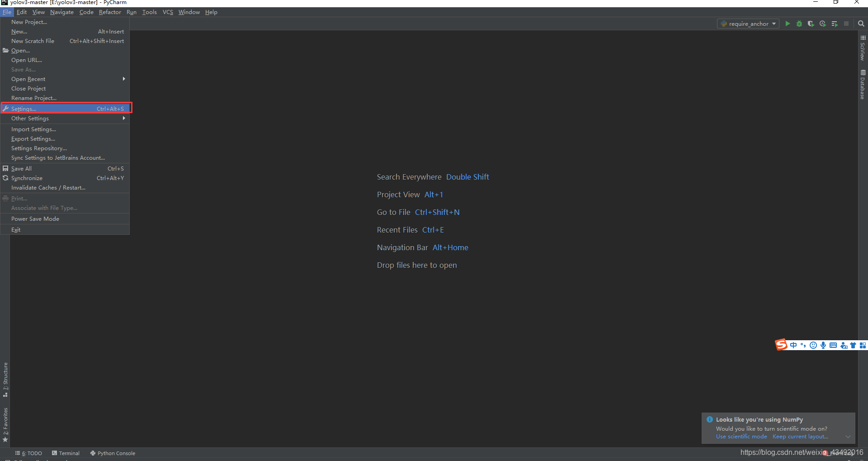Toggle Power Save Mode
Screen dimensions: 868x461
coord(35,219)
